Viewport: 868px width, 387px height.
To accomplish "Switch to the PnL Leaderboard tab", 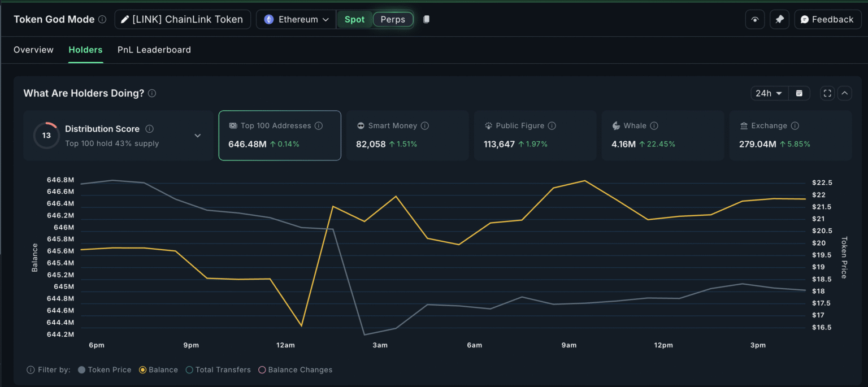I will point(154,50).
